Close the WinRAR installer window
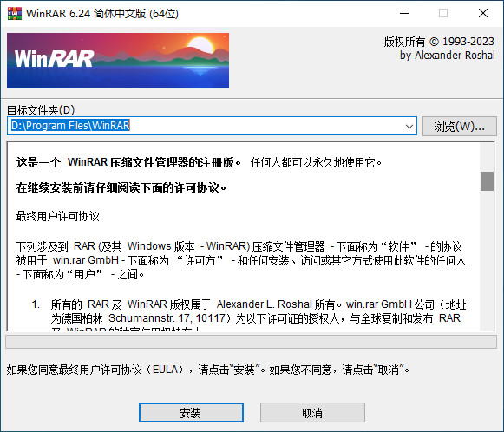Viewport: 504px width, 432px height. coord(483,14)
